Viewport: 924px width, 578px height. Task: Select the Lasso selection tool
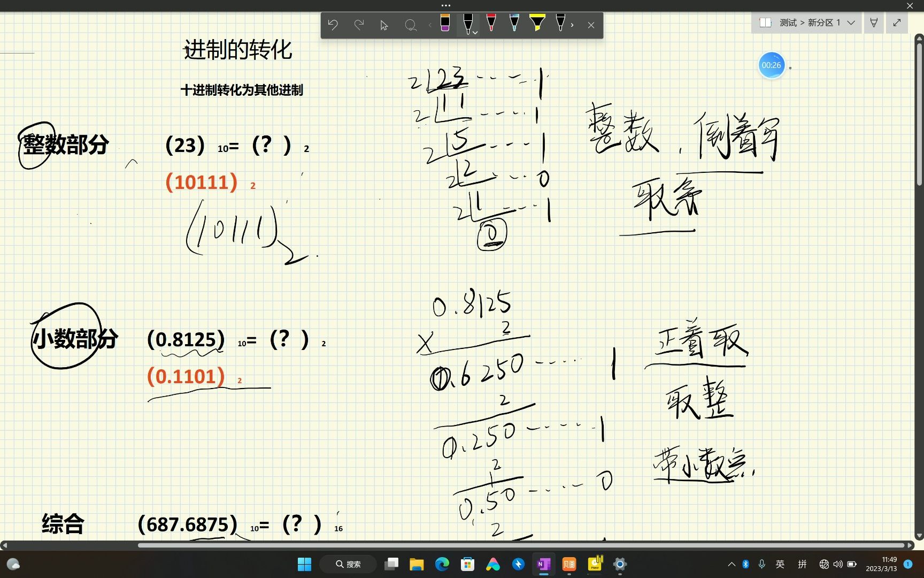tap(411, 25)
